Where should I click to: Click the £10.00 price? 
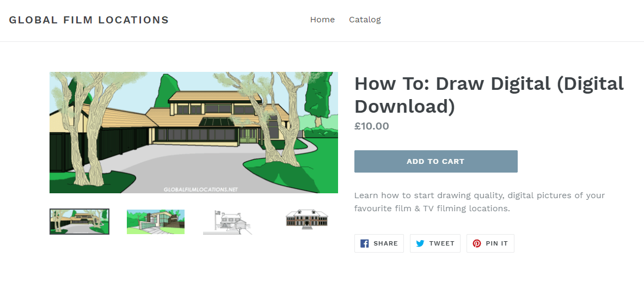pyautogui.click(x=371, y=126)
